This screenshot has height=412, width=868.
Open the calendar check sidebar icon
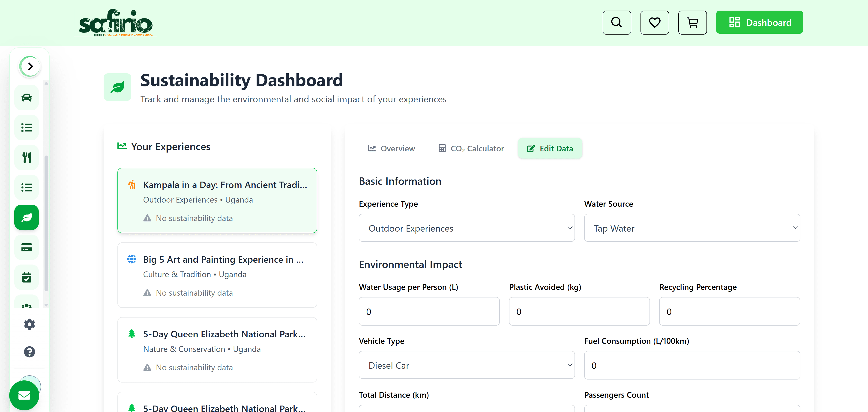[x=27, y=278]
